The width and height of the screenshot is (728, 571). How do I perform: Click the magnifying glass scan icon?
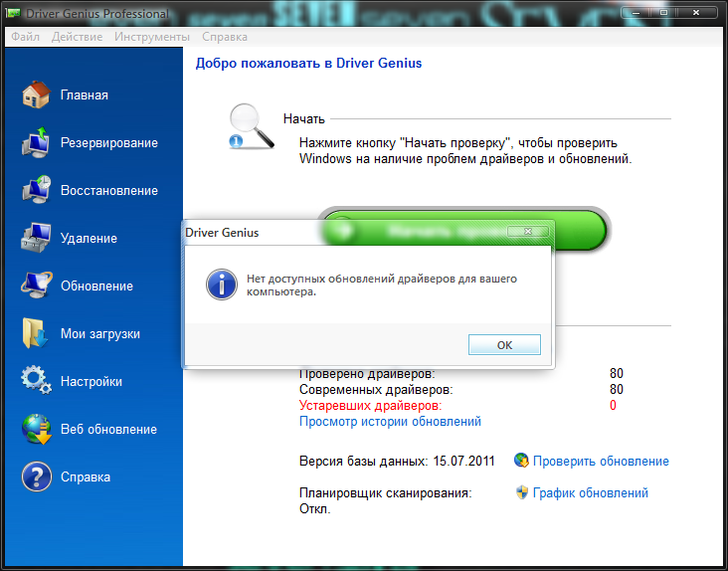pos(252,126)
